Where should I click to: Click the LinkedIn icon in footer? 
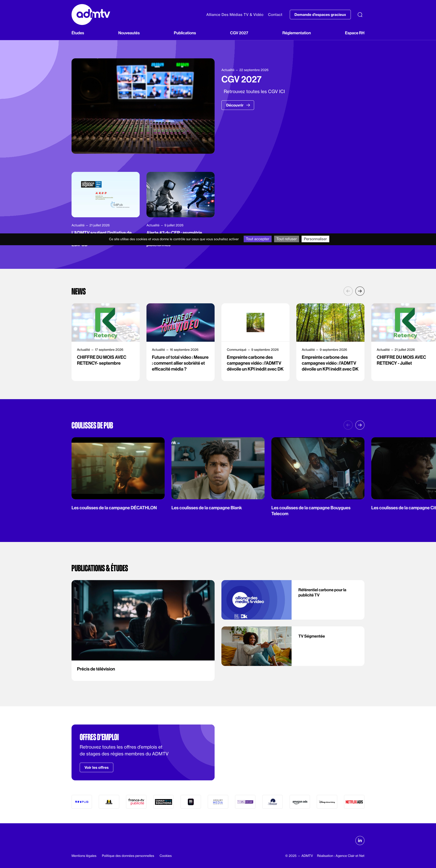coord(360,840)
